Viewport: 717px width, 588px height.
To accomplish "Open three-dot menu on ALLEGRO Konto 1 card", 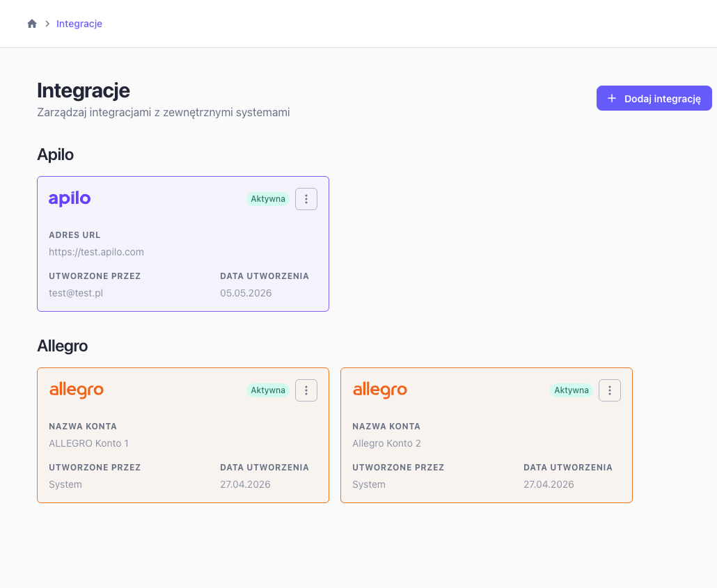I will click(306, 390).
